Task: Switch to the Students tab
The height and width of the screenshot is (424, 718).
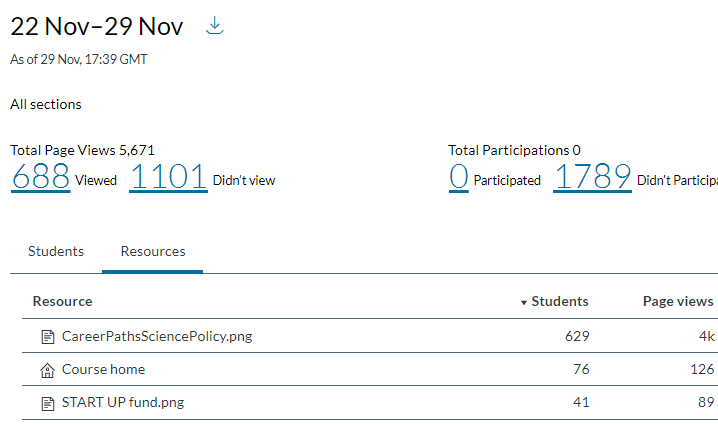Action: coord(56,251)
